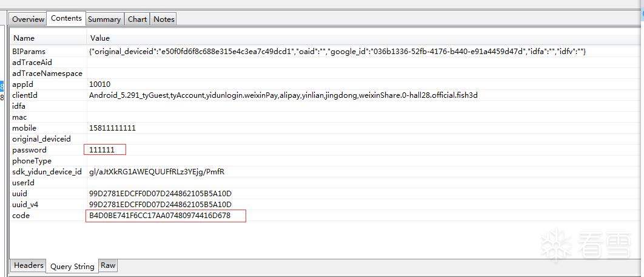
Task: Click the mobile parameter name
Action: (24, 128)
